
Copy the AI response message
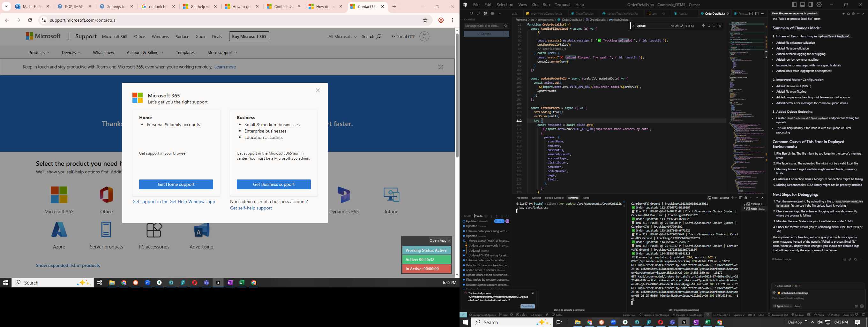tap(856, 259)
